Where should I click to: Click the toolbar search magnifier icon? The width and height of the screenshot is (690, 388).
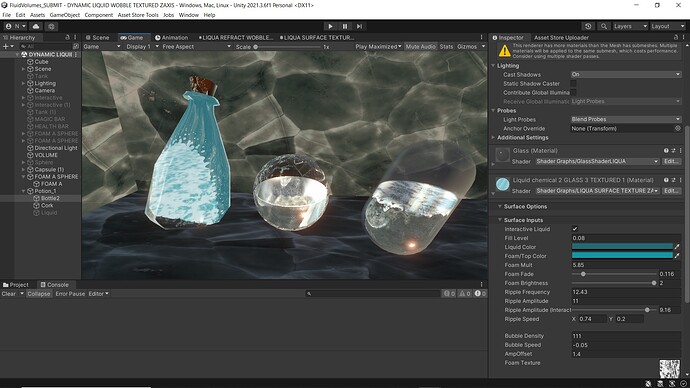pos(604,26)
